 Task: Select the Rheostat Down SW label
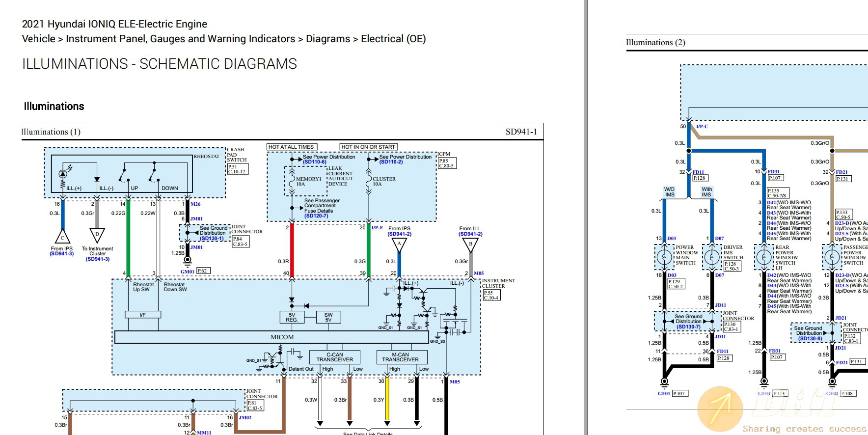point(175,287)
